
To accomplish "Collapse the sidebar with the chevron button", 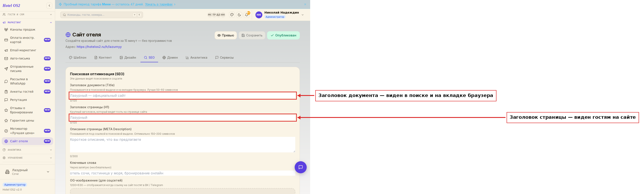I will click(x=49, y=6).
